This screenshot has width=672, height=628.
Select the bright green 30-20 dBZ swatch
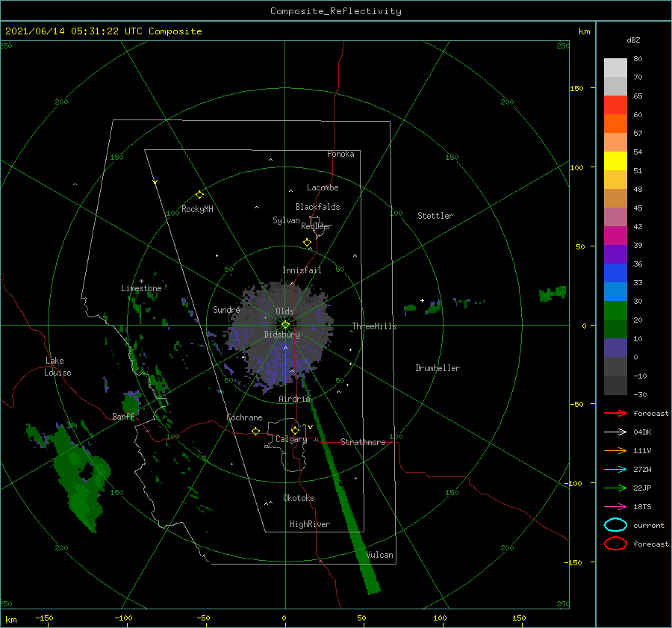pyautogui.click(x=615, y=311)
